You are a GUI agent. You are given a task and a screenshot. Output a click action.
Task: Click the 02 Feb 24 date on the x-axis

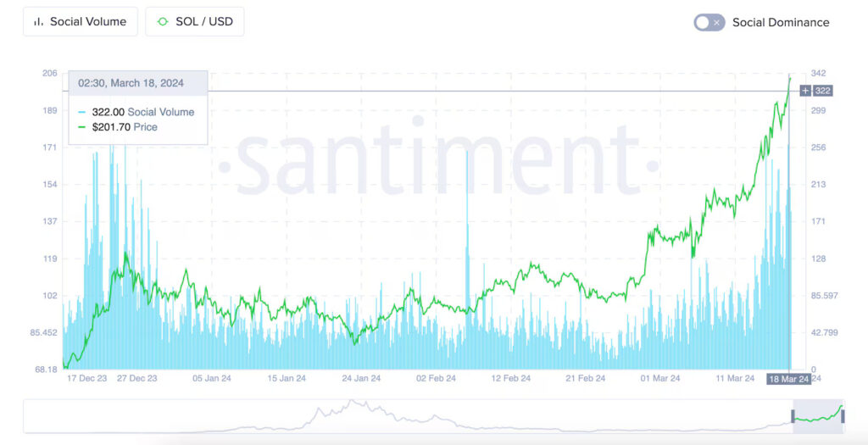click(435, 379)
